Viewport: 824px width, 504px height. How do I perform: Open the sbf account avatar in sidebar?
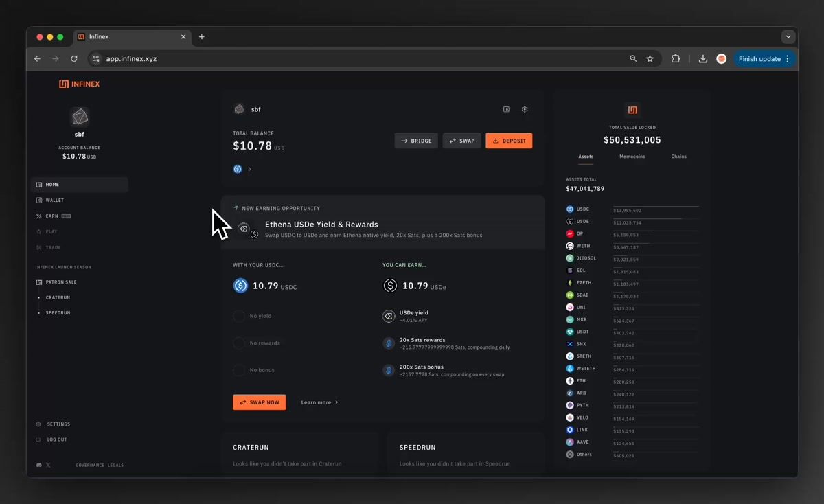click(x=80, y=116)
